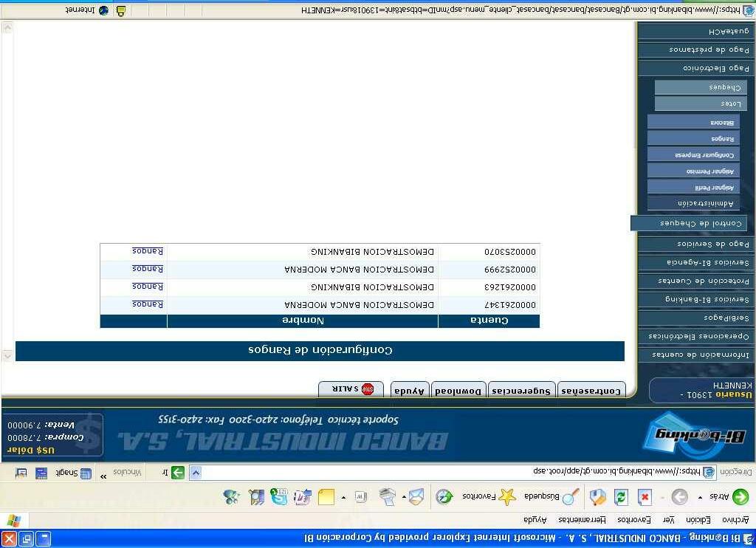Open the Atrás history dropdown arrow

(x=700, y=497)
